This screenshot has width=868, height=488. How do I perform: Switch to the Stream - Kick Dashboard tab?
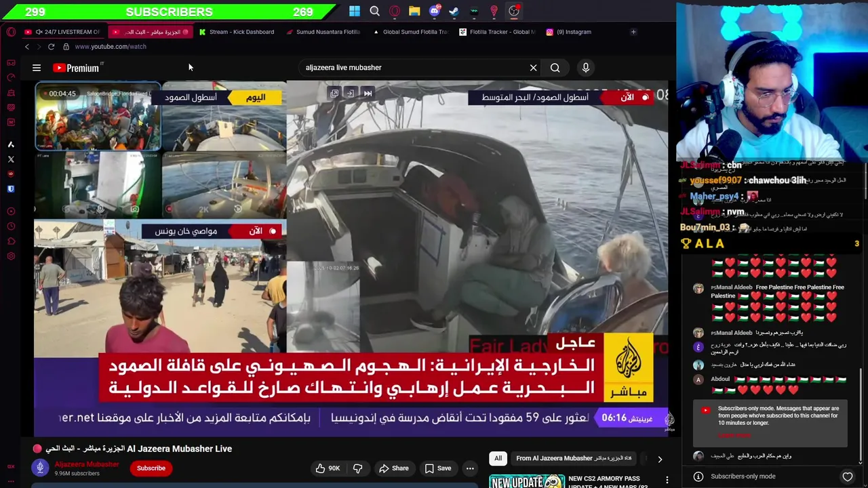pyautogui.click(x=237, y=32)
